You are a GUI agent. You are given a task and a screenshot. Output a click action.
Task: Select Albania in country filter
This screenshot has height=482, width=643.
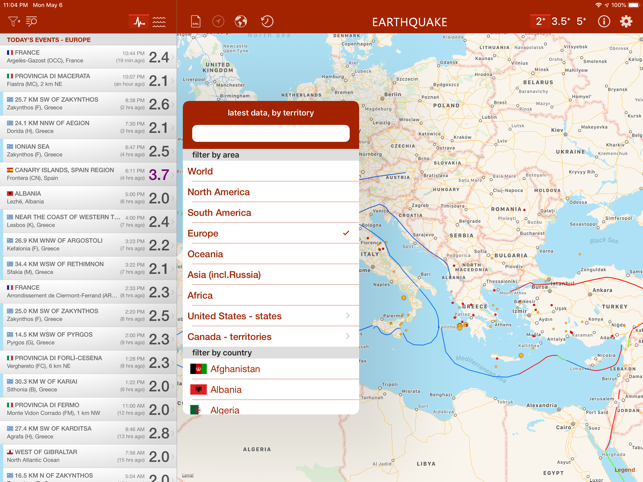tap(271, 390)
